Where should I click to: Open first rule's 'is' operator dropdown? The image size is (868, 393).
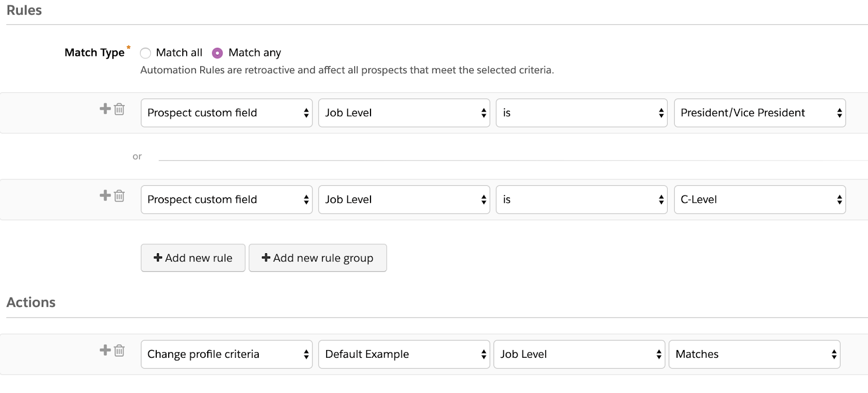coord(581,113)
